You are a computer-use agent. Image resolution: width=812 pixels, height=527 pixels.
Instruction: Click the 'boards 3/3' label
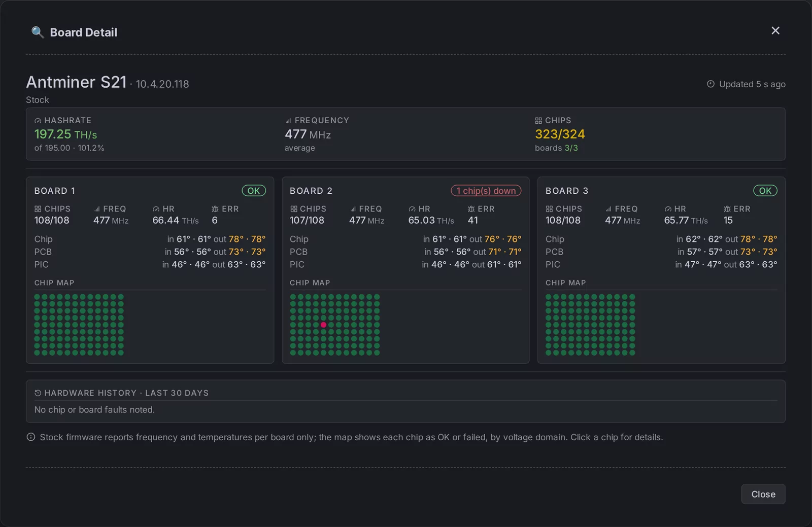[556, 148]
